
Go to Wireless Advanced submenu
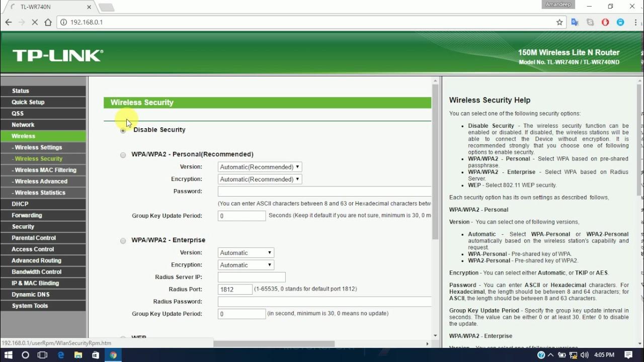point(43,182)
